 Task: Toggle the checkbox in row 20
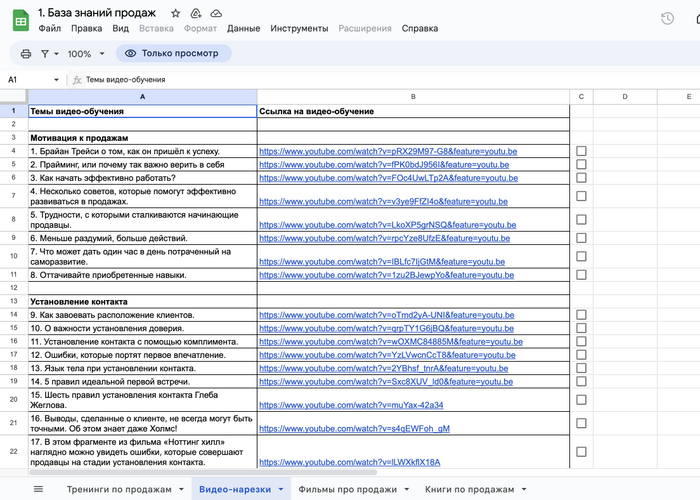click(x=581, y=399)
